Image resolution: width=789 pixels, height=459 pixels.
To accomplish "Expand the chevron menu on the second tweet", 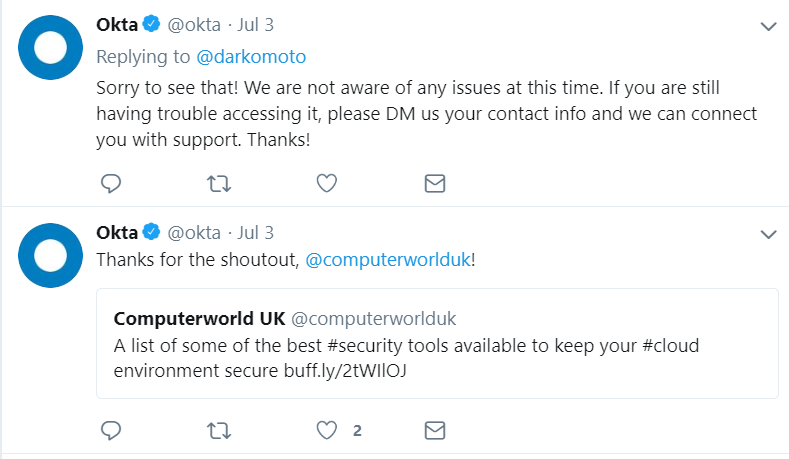I will click(768, 234).
